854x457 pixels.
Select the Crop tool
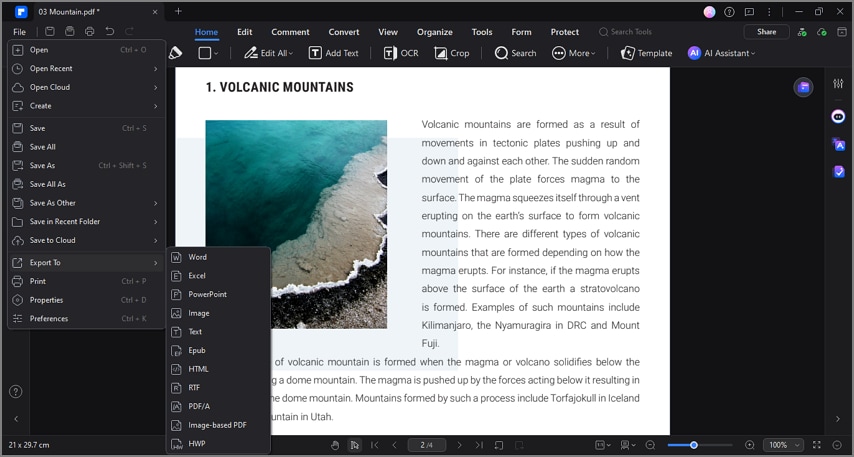(x=452, y=53)
